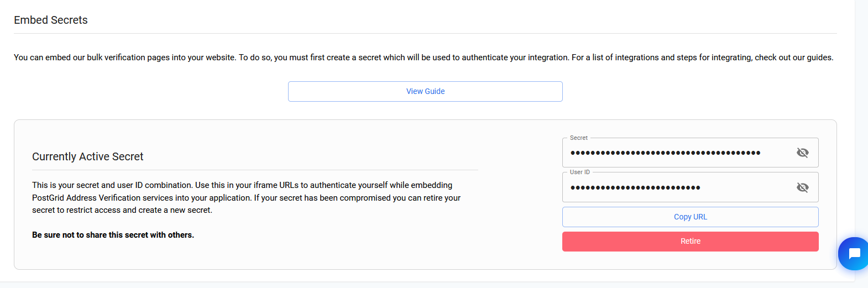The image size is (868, 288).
Task: Click the small User ID field label
Action: (x=579, y=172)
